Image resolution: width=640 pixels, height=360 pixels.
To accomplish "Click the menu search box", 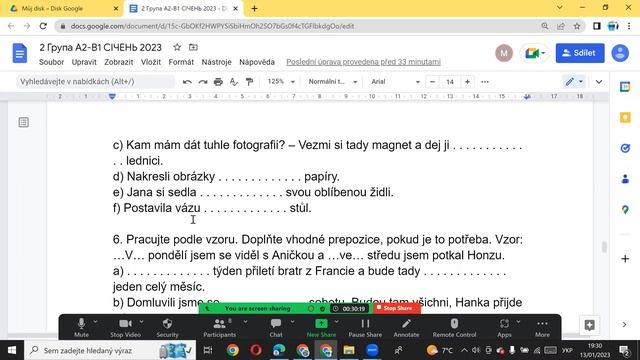I will pyautogui.click(x=95, y=82).
